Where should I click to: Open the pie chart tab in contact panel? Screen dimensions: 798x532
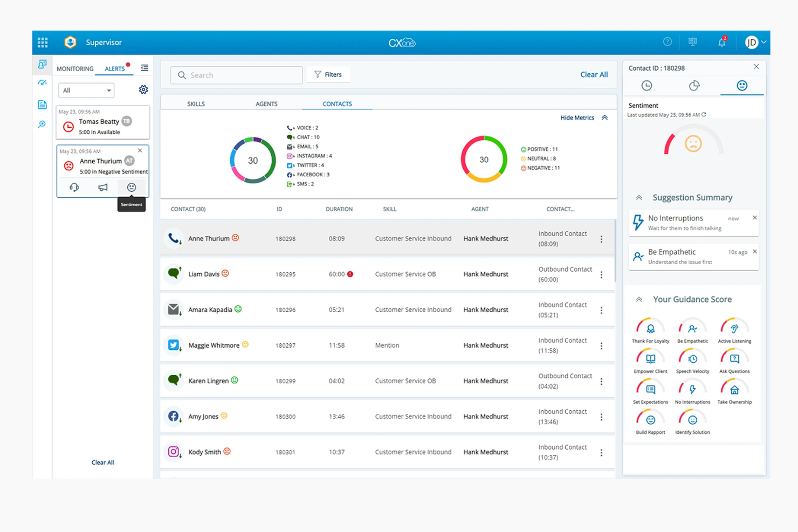tap(694, 85)
